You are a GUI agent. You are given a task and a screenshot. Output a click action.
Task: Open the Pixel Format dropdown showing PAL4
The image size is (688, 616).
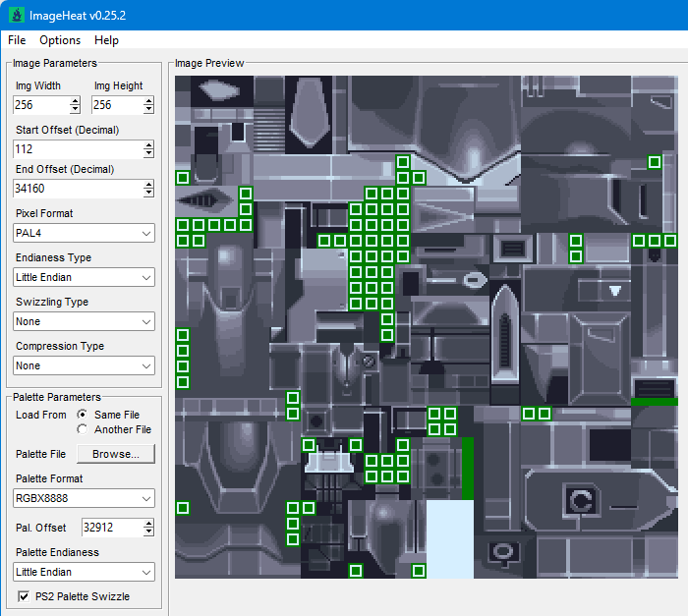(84, 233)
